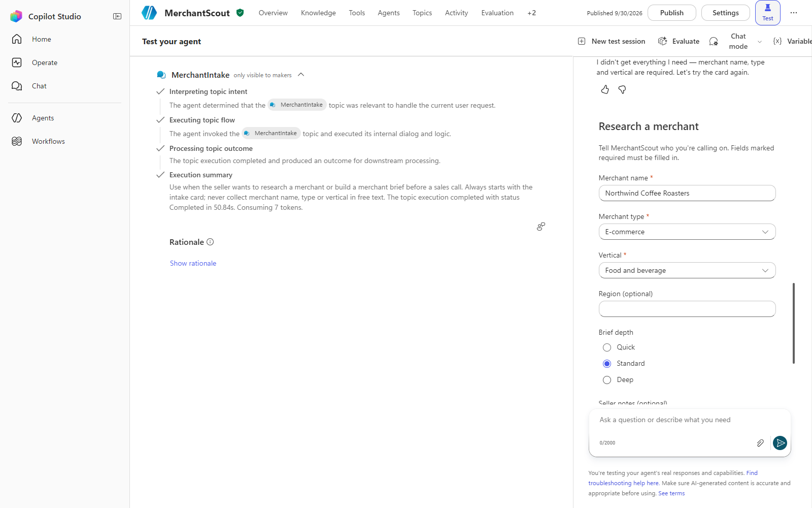The height and width of the screenshot is (508, 812).
Task: Select the Quick brief depth option
Action: click(x=607, y=347)
